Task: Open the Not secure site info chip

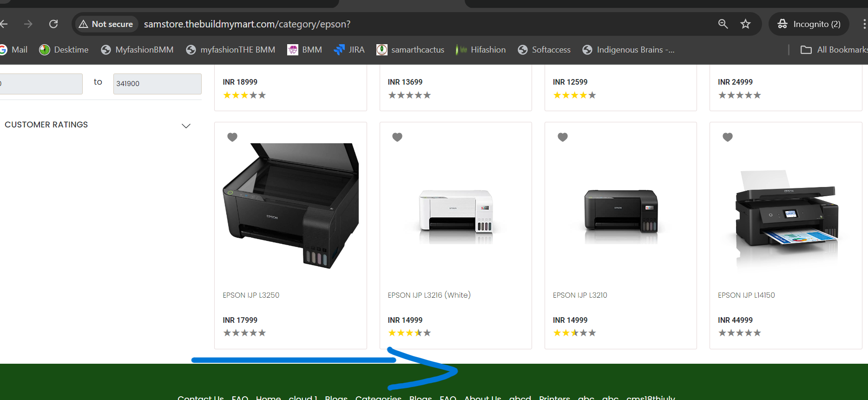Action: coord(106,24)
